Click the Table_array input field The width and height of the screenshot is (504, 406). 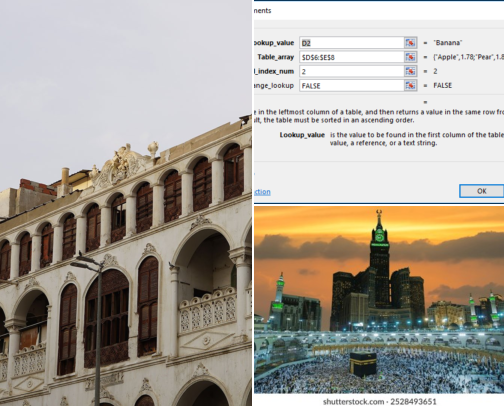tap(351, 57)
